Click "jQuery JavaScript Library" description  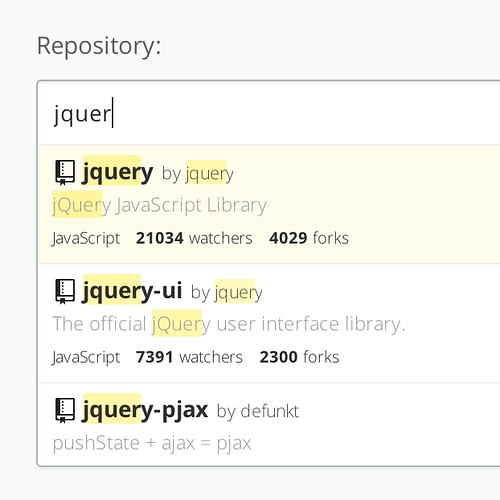coord(160,205)
